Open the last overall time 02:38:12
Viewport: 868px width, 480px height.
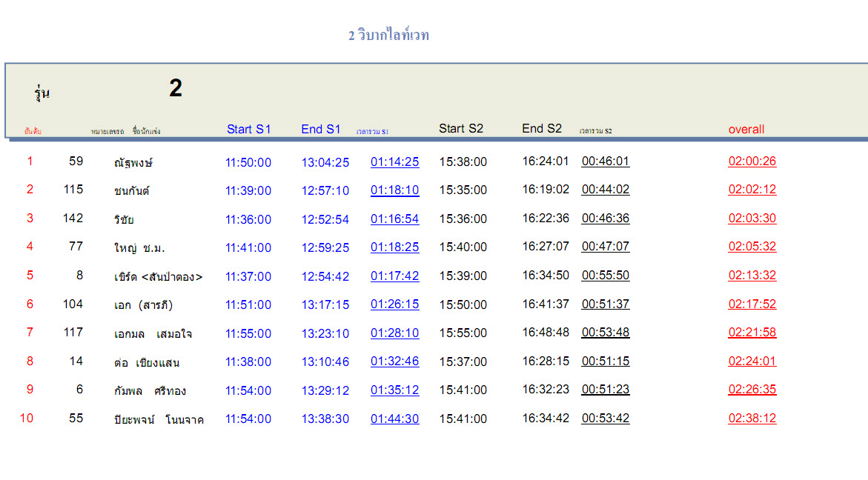pyautogui.click(x=752, y=419)
